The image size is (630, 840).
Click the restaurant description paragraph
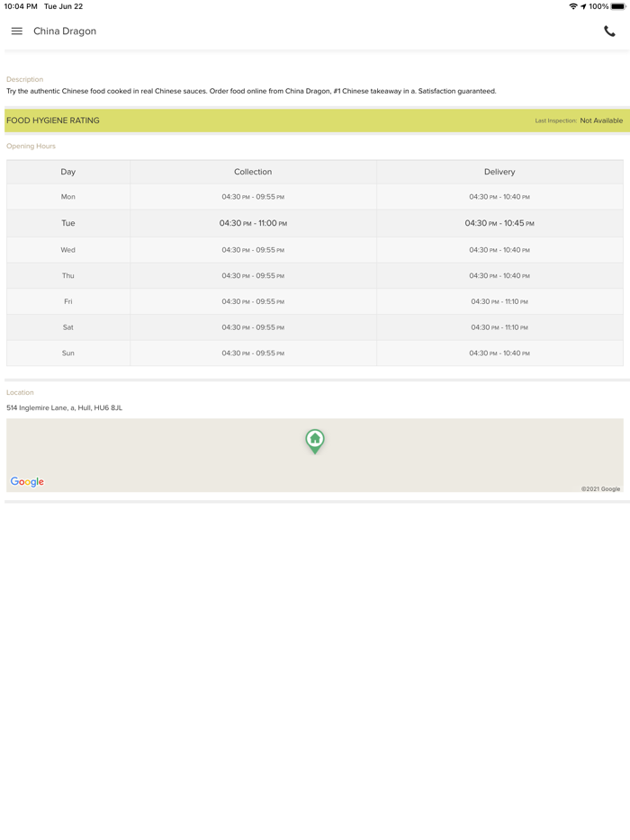(251, 91)
